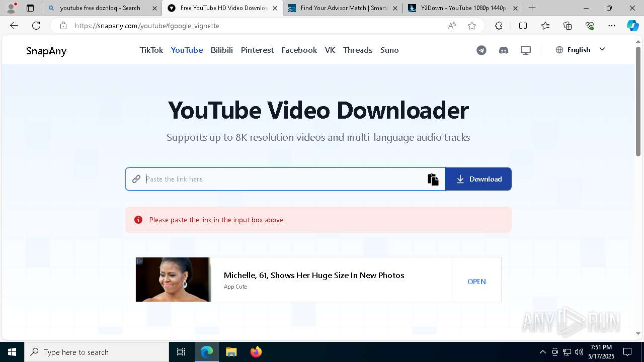Viewport: 644px width, 362px height.
Task: Select YouTube in site navigation
Action: click(187, 50)
